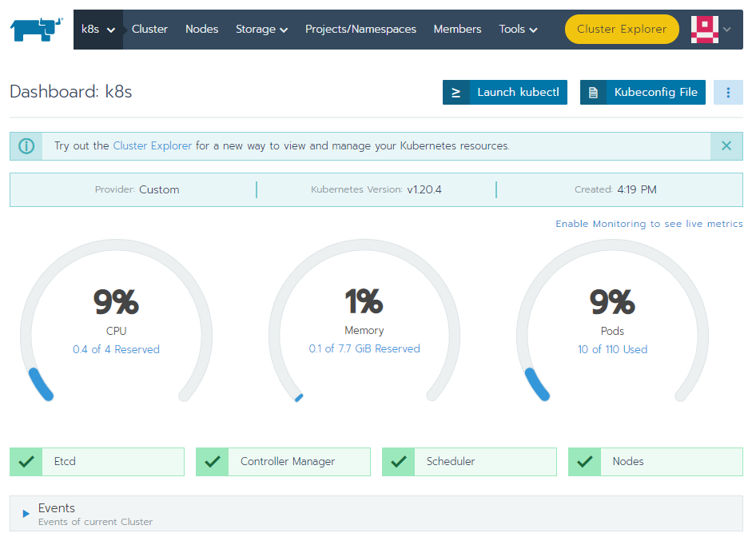Click the Nodes status label
Viewport: 756px width, 541px height.
coord(628,461)
